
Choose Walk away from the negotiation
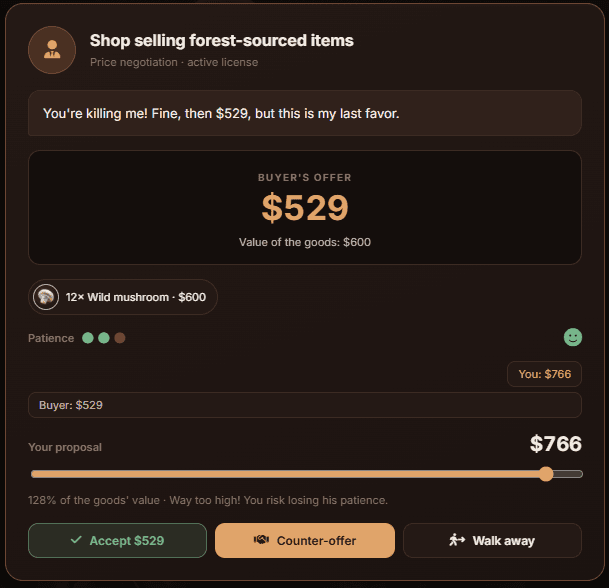coord(492,540)
